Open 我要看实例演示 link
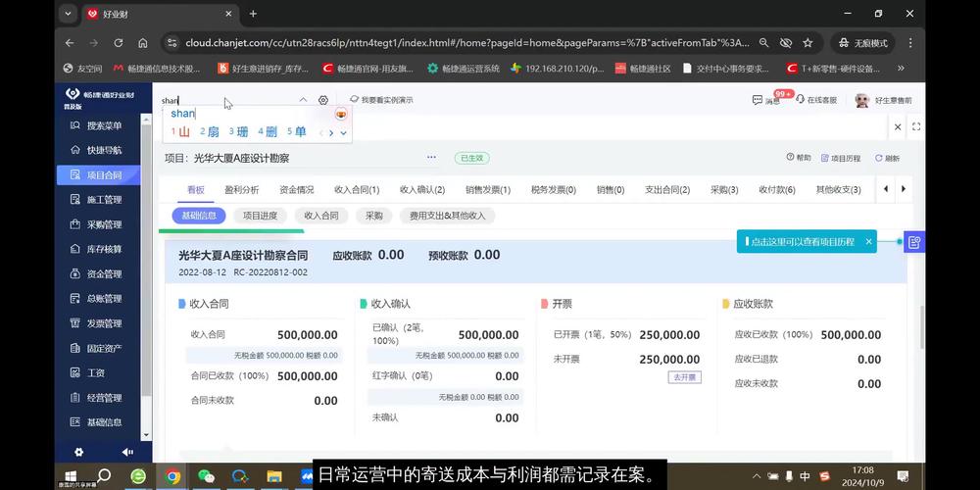The height and width of the screenshot is (490, 980). [x=381, y=100]
